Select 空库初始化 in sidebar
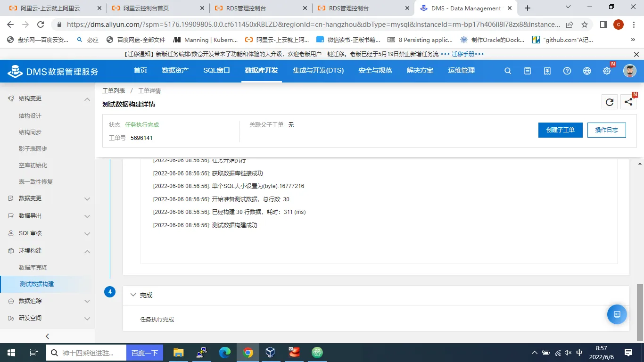This screenshot has width=644, height=362. [33, 165]
